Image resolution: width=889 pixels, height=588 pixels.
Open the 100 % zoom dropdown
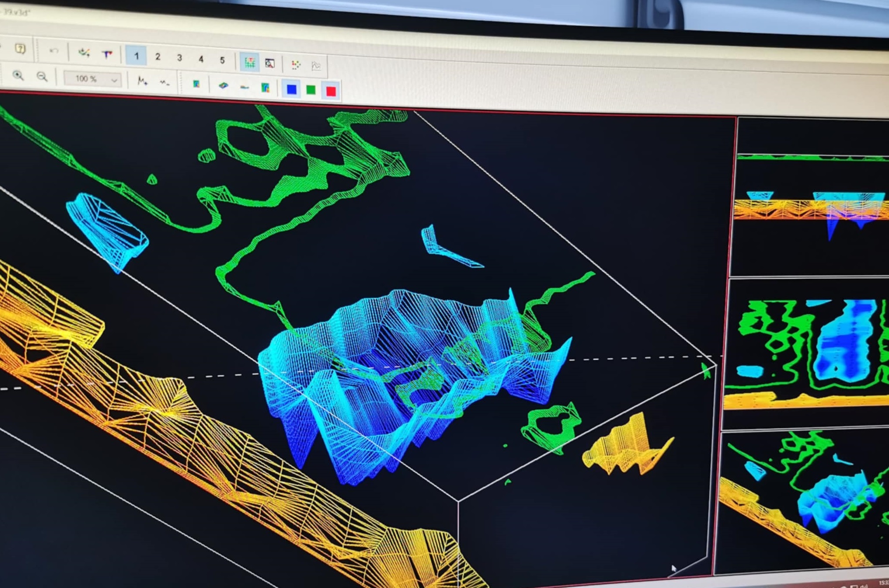114,80
